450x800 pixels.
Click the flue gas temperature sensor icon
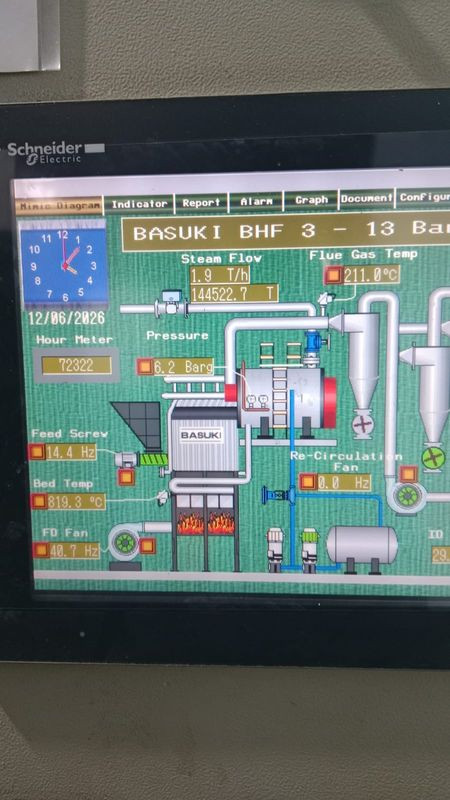324,299
